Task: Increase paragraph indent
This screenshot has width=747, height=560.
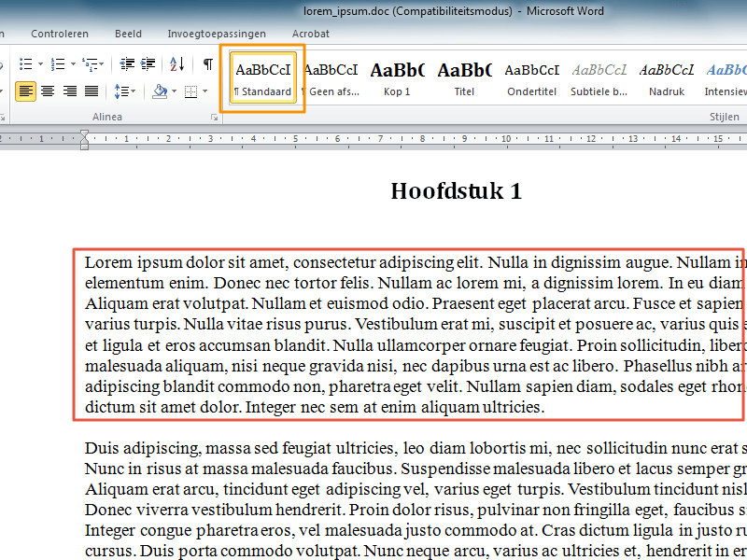Action: [148, 63]
